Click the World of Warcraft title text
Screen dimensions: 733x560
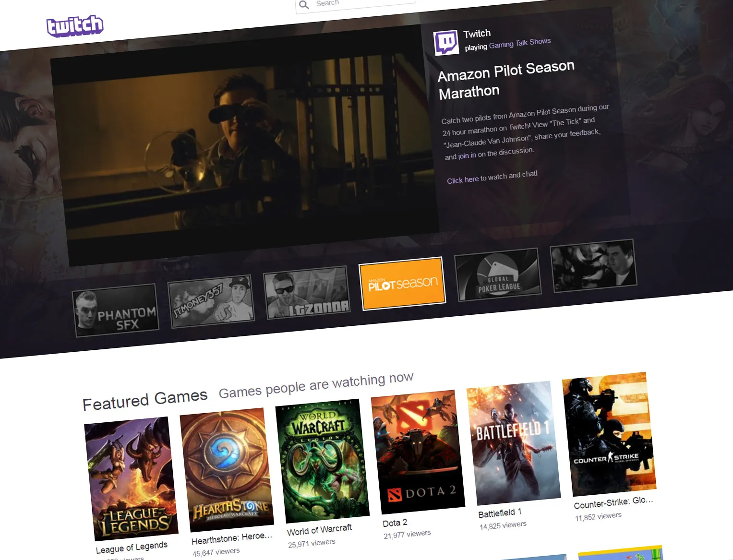[x=319, y=530]
